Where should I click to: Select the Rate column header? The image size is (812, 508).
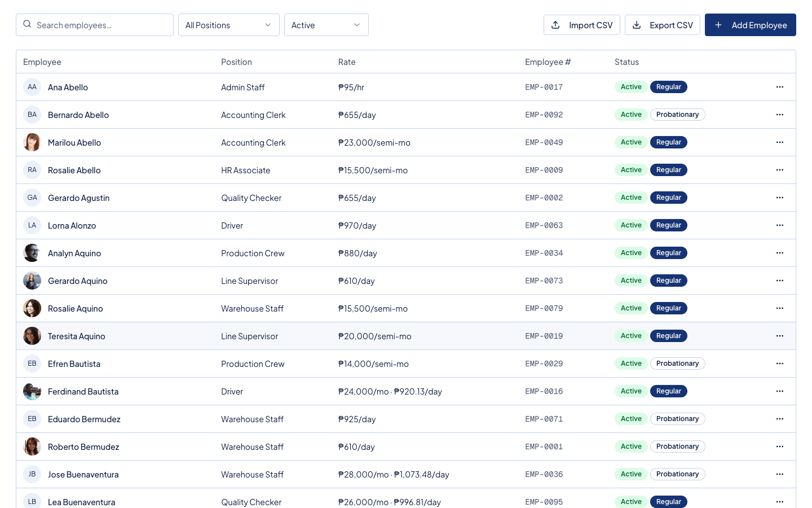pyautogui.click(x=347, y=62)
